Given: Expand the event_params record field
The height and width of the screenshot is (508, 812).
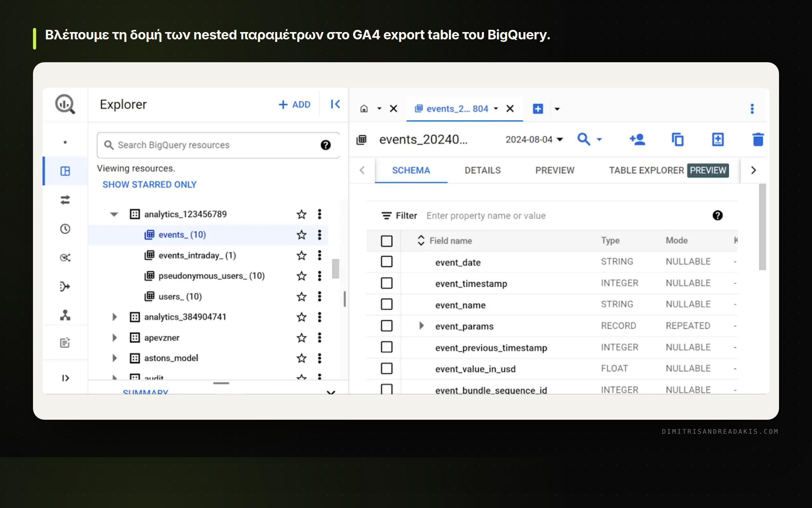Looking at the screenshot, I should point(422,325).
